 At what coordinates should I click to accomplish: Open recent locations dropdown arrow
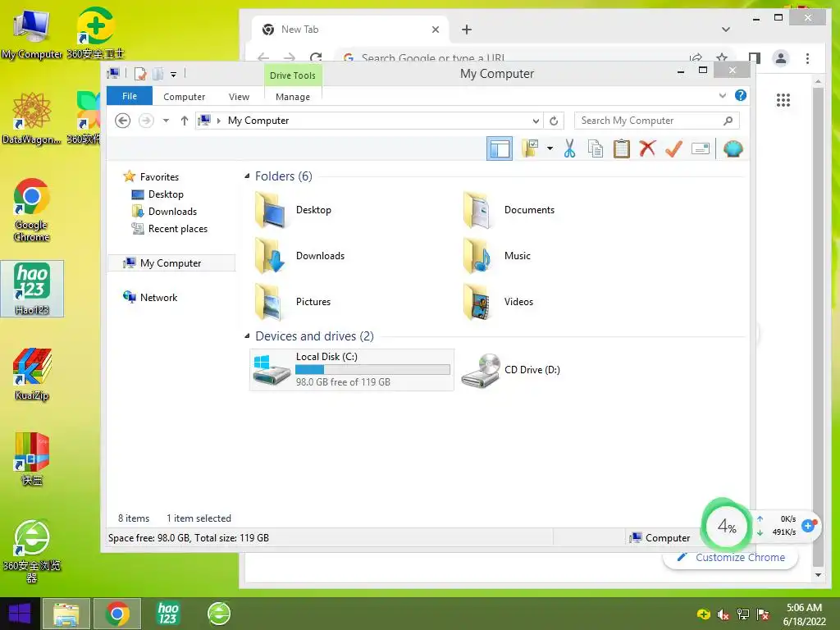click(x=166, y=121)
